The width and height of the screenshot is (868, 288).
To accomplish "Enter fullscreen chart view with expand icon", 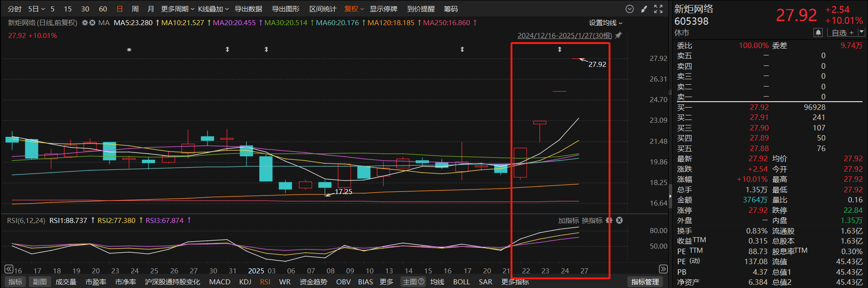I will click(x=659, y=9).
